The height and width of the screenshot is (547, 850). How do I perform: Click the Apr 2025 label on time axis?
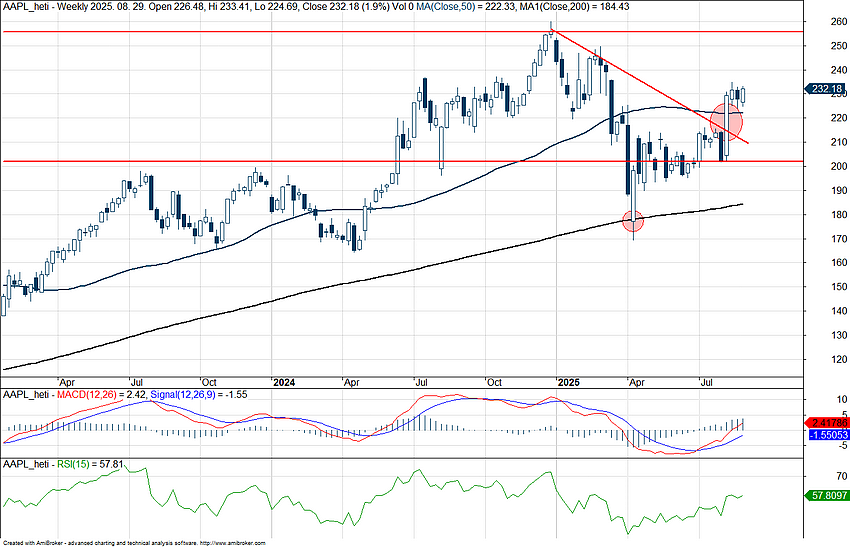tap(637, 383)
